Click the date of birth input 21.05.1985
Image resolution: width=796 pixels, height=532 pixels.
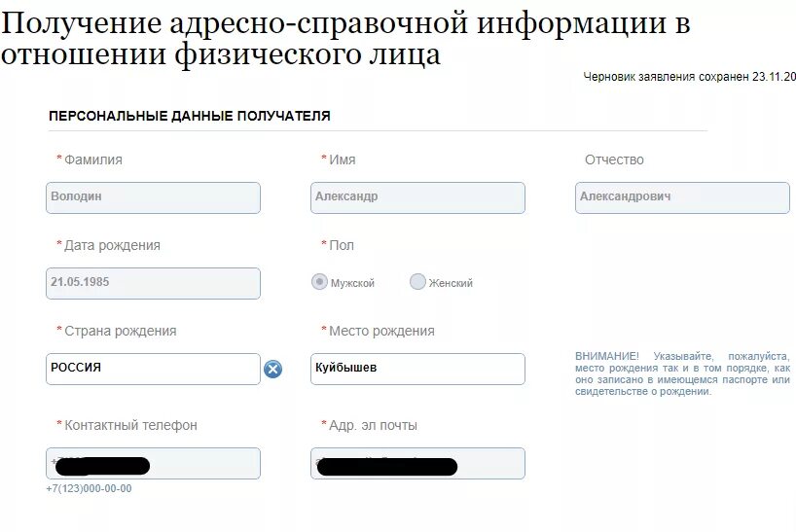(x=153, y=283)
